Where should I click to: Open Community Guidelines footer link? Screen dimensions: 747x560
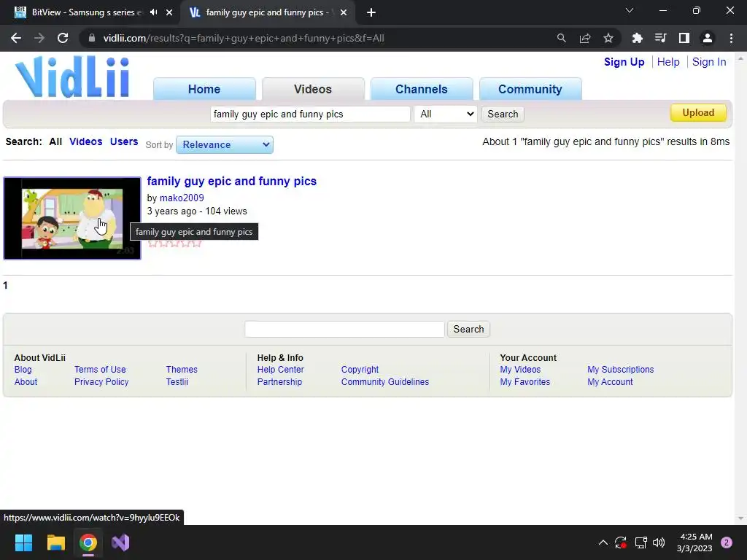click(x=385, y=382)
